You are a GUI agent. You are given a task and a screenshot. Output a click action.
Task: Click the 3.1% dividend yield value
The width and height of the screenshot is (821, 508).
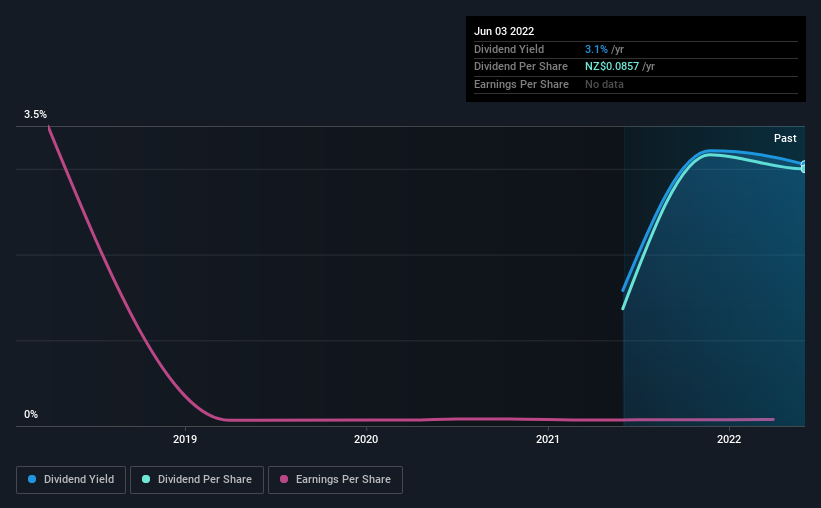(596, 49)
